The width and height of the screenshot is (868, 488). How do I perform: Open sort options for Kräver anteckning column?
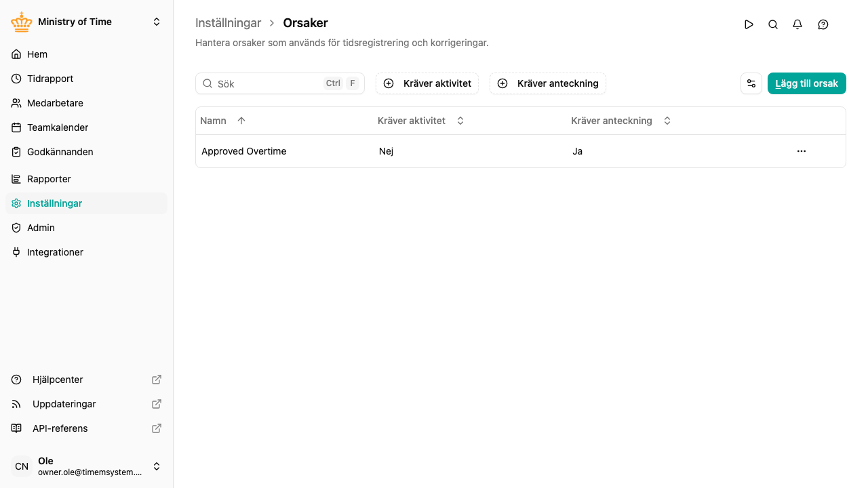click(667, 121)
